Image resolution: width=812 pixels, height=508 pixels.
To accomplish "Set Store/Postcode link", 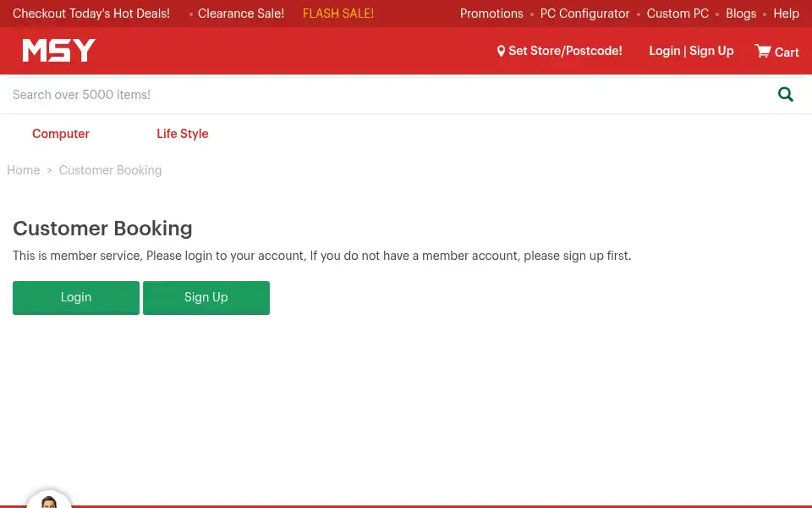I will point(565,51).
